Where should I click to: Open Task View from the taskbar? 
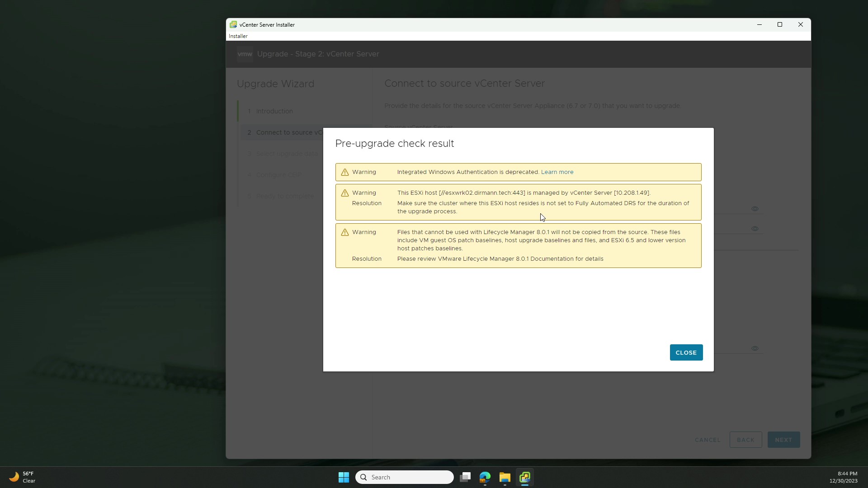point(465,477)
